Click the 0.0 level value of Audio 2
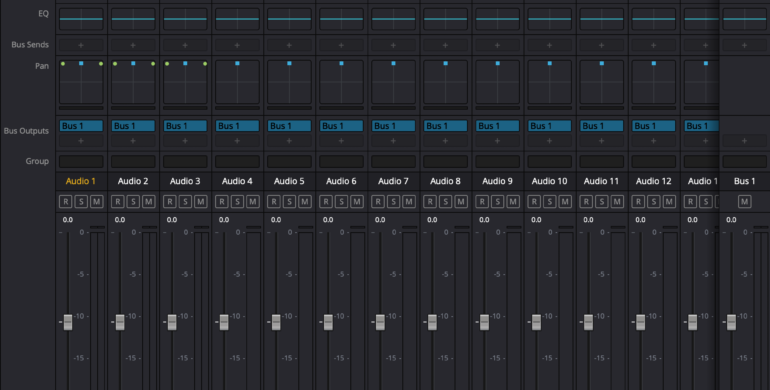The image size is (770, 390). [x=120, y=220]
